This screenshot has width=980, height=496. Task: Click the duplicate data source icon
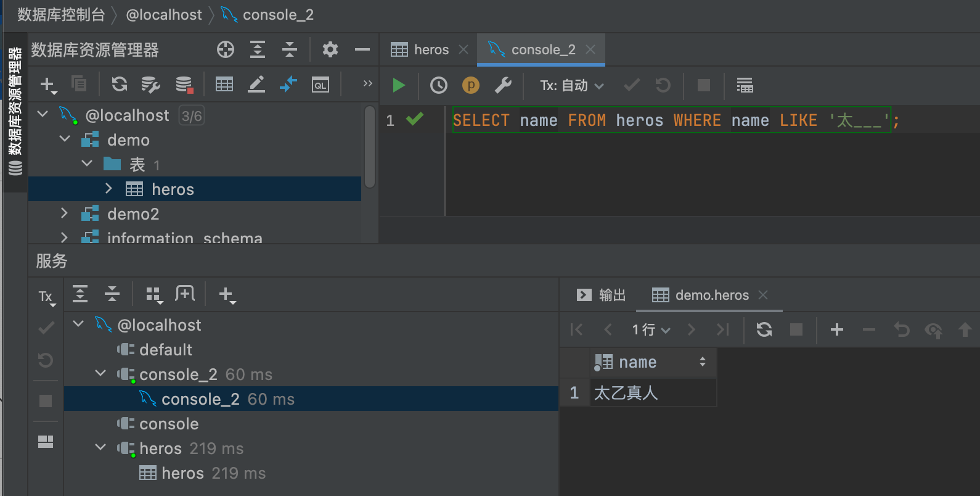tap(79, 83)
